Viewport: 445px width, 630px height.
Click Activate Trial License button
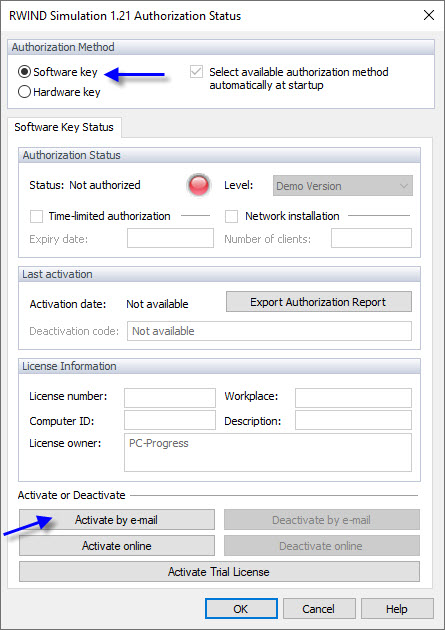219,572
